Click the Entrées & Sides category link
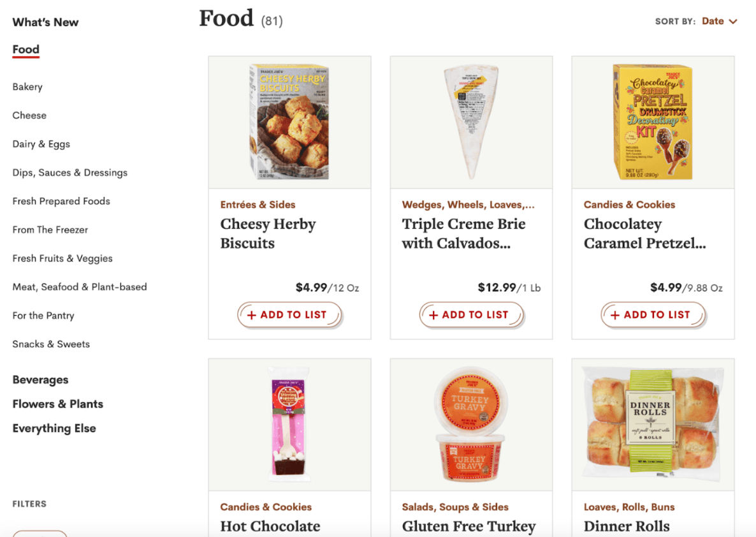This screenshot has height=537, width=756. point(258,205)
